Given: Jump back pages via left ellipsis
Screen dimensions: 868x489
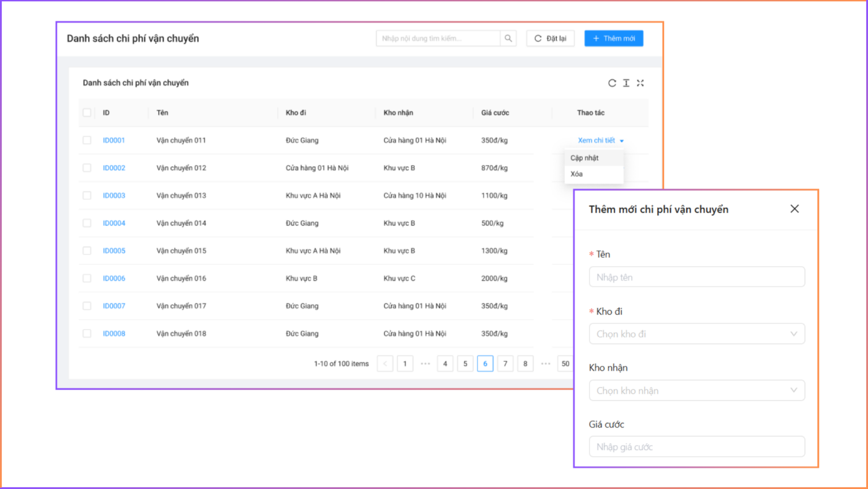Looking at the screenshot, I should pos(425,364).
